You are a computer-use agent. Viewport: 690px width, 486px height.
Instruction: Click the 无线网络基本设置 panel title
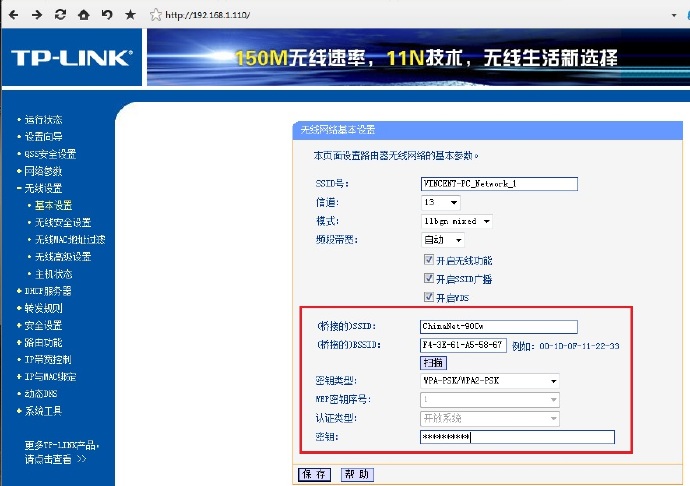[338, 130]
